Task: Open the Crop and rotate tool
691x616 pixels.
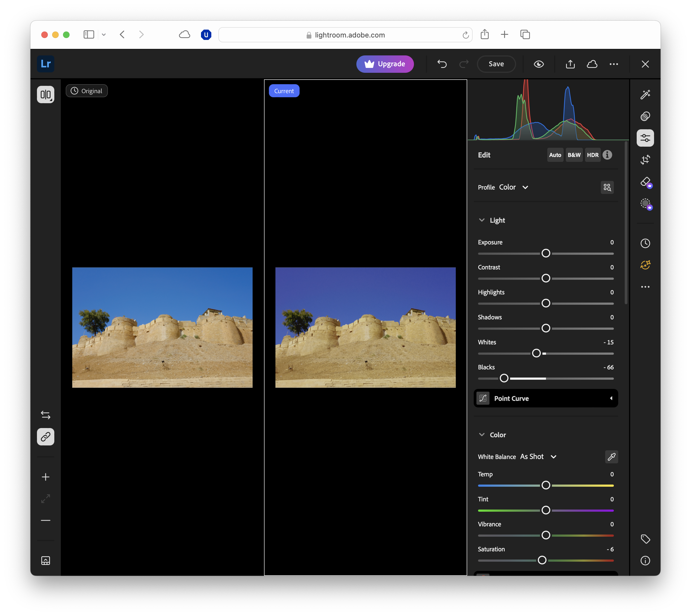Action: click(x=645, y=160)
